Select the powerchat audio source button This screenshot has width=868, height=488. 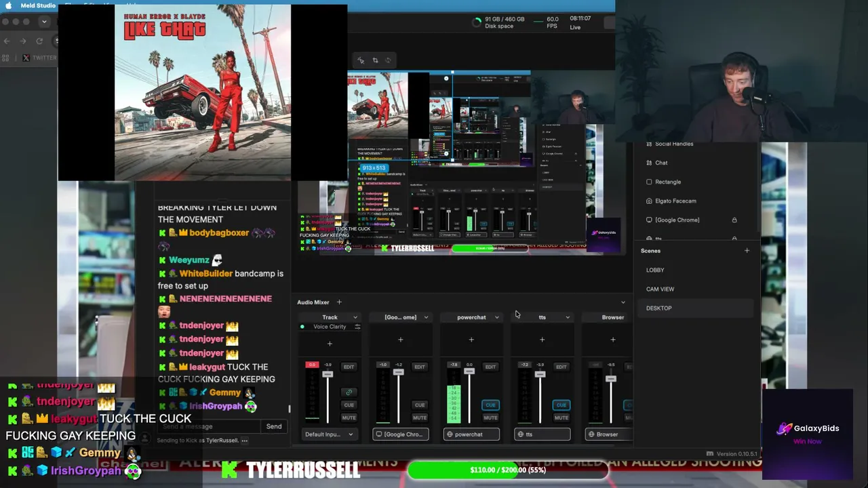(471, 434)
